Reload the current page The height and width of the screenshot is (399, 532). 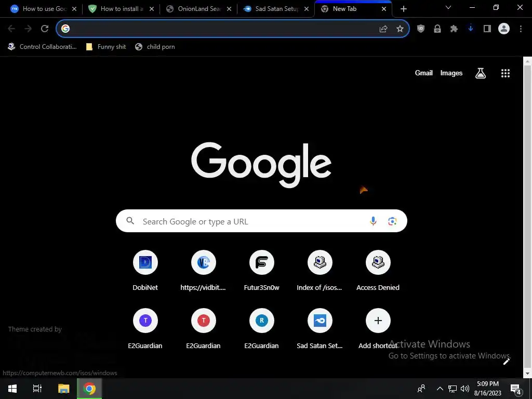[45, 29]
